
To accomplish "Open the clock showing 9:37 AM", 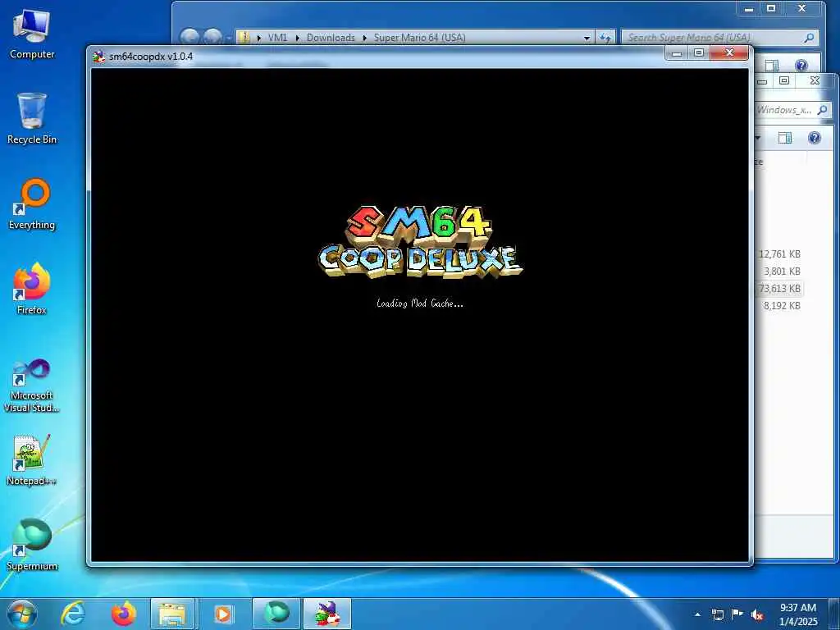I will 798,614.
